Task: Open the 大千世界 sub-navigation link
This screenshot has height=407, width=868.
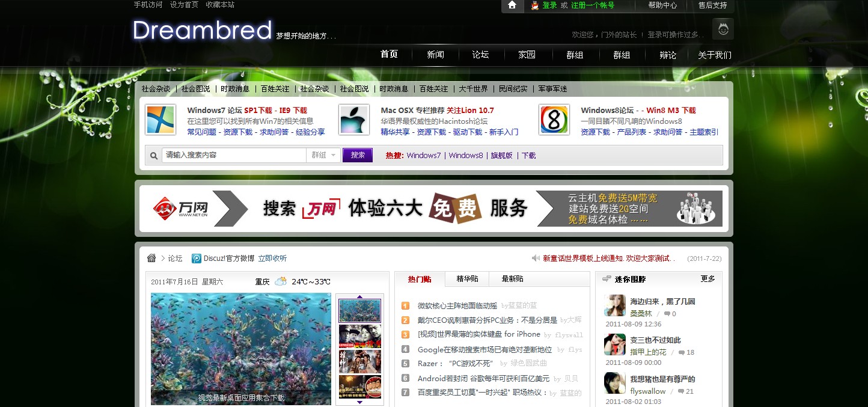Action: (473, 89)
